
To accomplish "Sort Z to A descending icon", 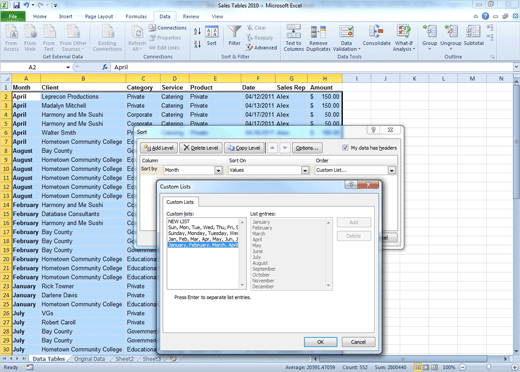I will click(x=197, y=44).
